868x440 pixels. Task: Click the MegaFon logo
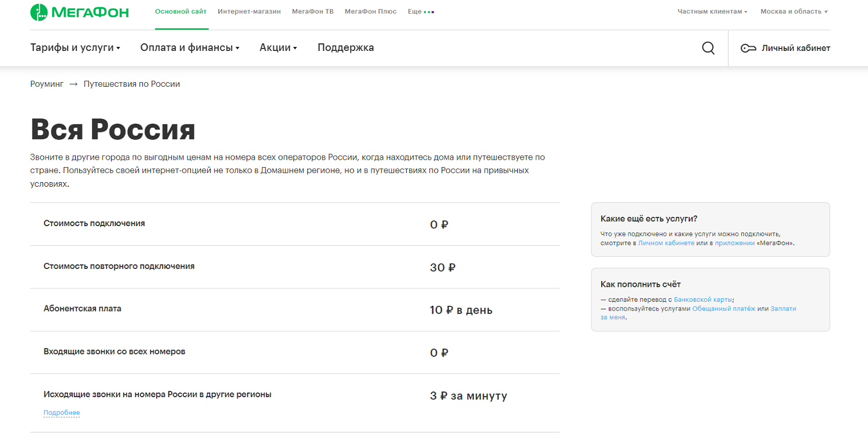[80, 12]
